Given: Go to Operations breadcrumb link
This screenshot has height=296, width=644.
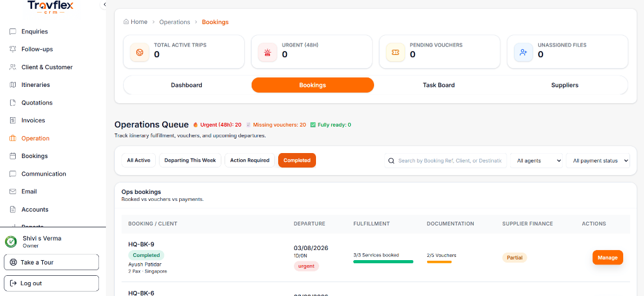Looking at the screenshot, I should pos(175,22).
